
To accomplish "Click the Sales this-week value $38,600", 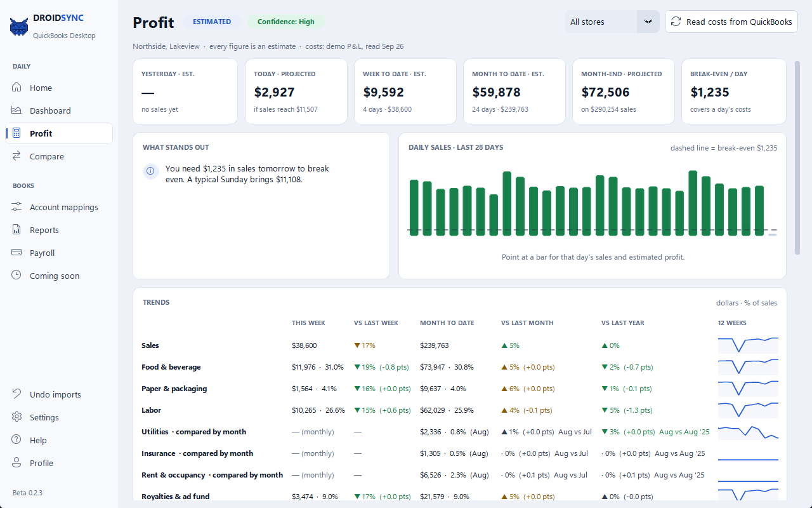I will point(304,345).
